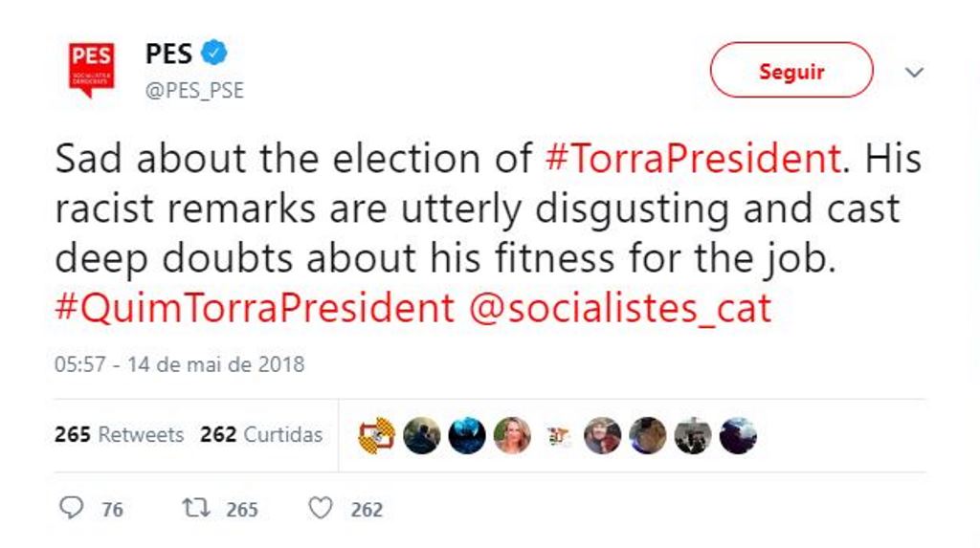Visit the @socialistes_cat mention
The image size is (980, 548).
(x=620, y=308)
